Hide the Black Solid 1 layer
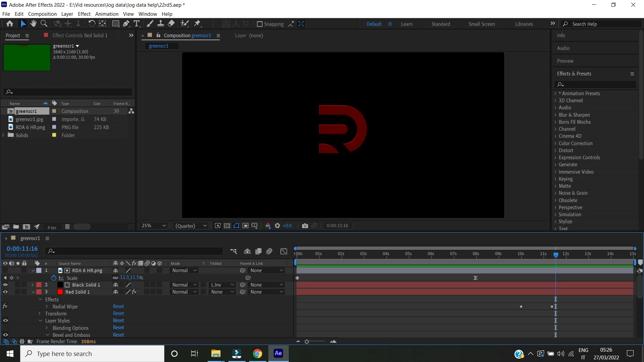644x362 pixels. (5, 285)
